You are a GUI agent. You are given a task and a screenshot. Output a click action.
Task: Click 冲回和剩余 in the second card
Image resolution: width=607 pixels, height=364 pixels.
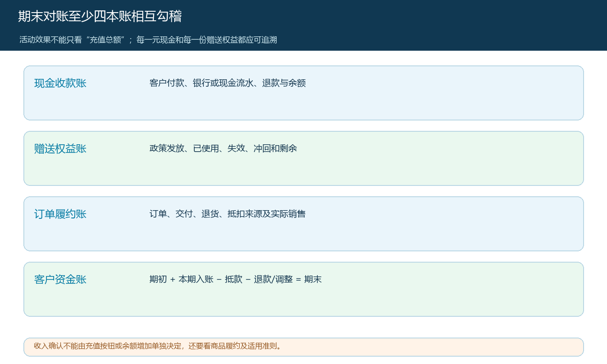pos(275,148)
